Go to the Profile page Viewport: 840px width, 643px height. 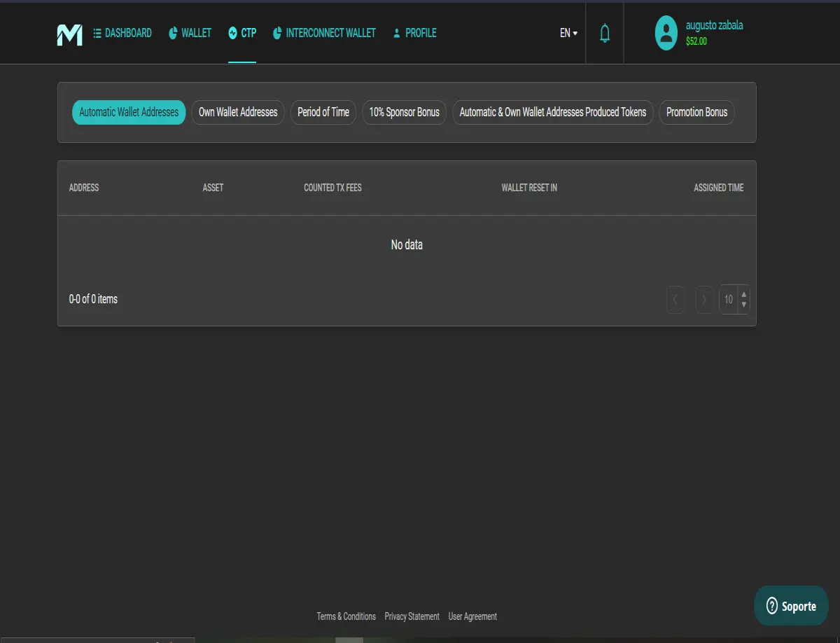(x=414, y=33)
